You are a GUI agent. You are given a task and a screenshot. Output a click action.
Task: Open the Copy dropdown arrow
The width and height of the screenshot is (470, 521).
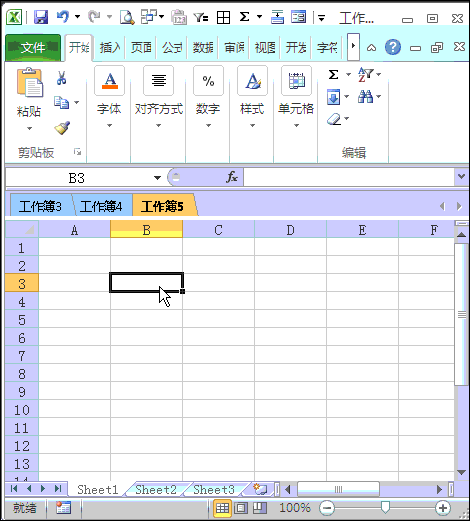pos(77,102)
